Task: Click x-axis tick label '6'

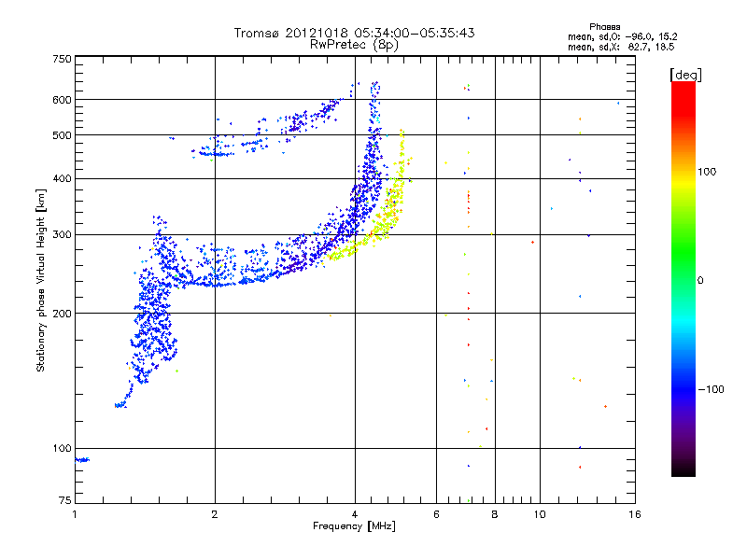Action: point(436,514)
